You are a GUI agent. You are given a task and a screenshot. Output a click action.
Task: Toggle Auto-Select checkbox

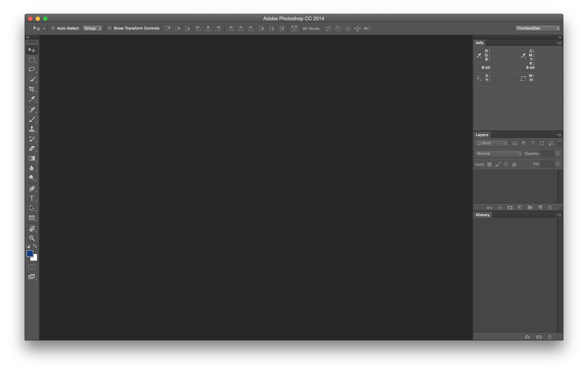(x=53, y=28)
